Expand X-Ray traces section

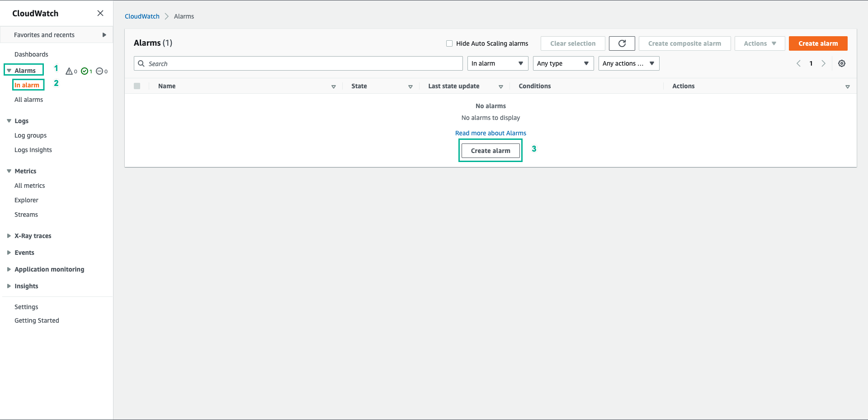pyautogui.click(x=9, y=236)
